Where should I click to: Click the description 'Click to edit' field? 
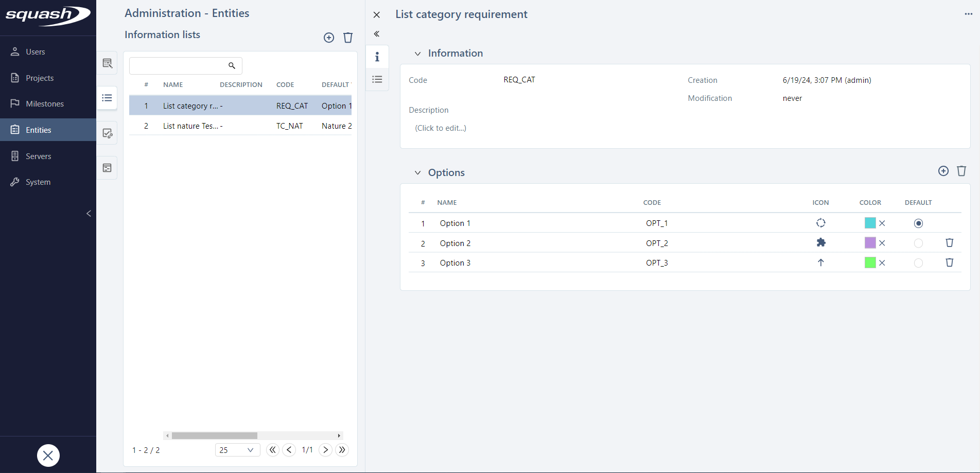[441, 128]
